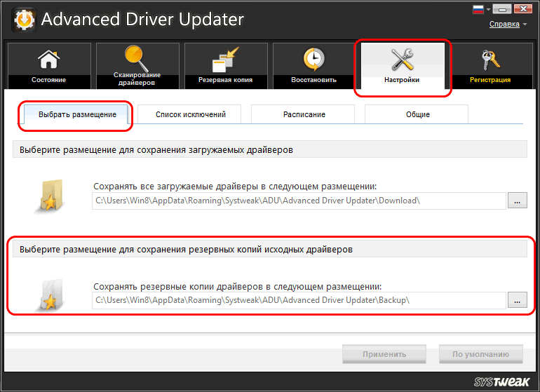The image size is (540, 392).
Task: Browse for the Download folder location
Action: point(518,201)
